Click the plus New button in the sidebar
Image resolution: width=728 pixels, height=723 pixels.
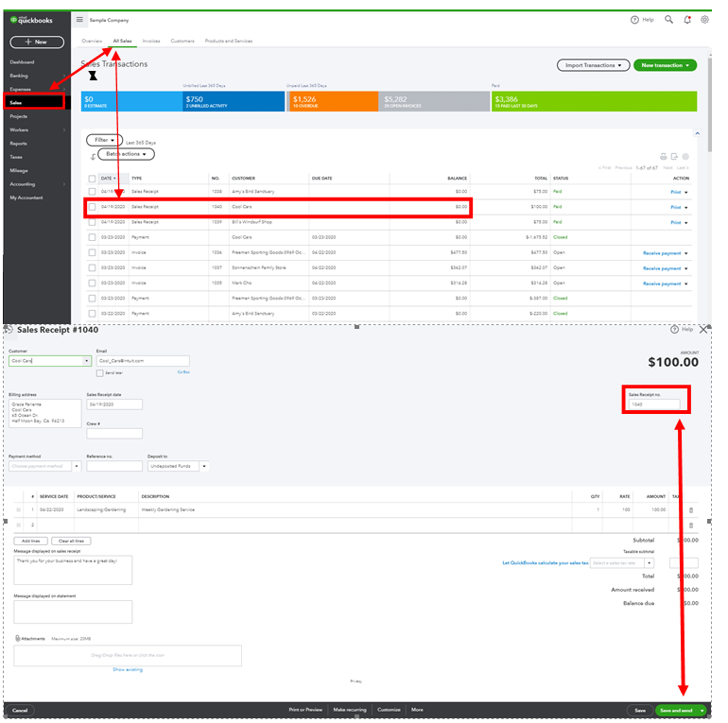37,42
